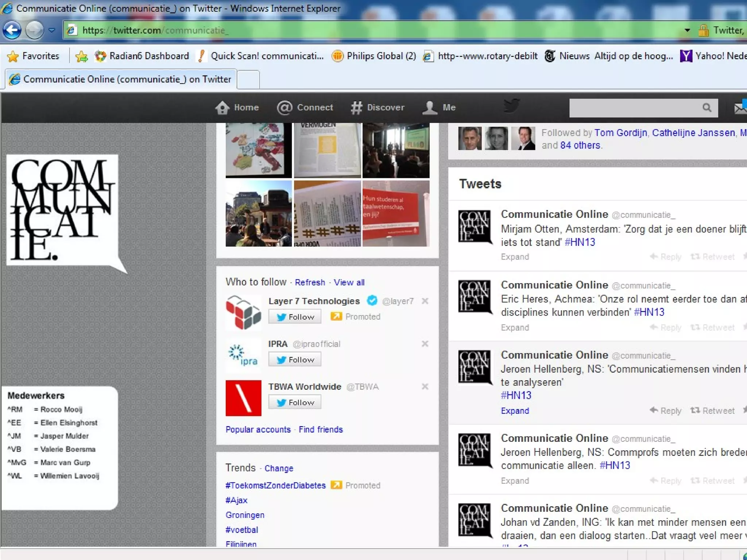The image size is (747, 560).
Task: Open the red 'Hun studeren' photo thumbnail
Action: (396, 214)
